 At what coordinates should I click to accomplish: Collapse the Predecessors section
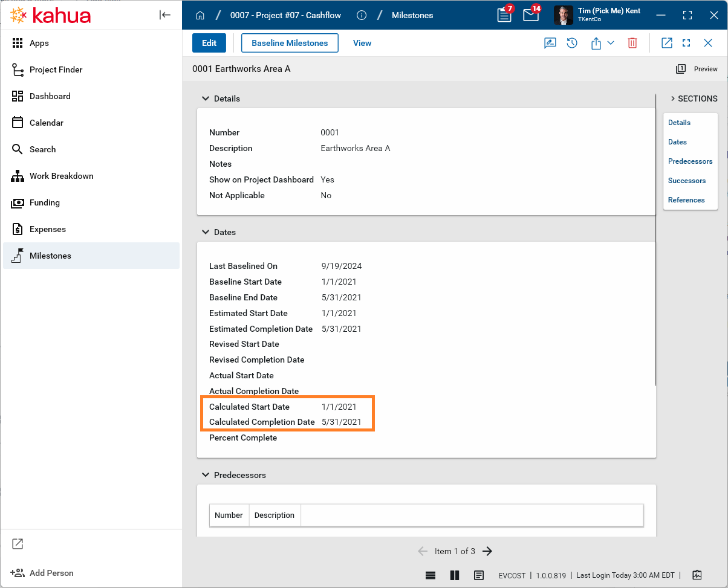(206, 475)
